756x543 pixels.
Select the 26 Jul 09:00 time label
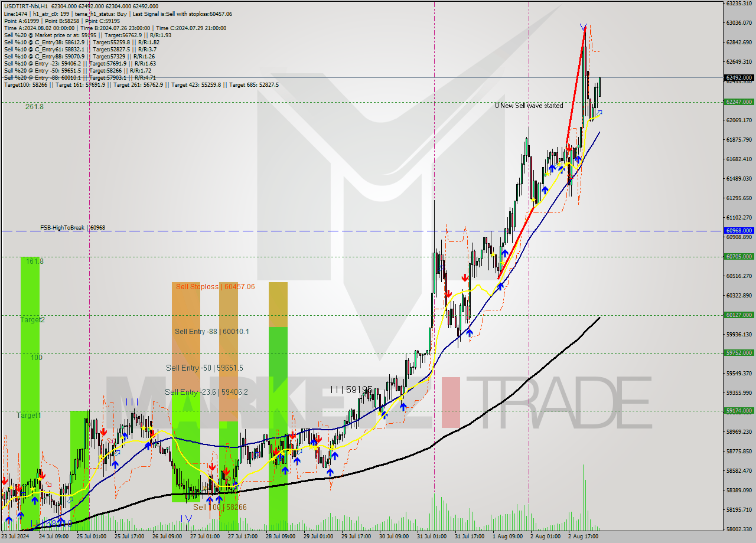tap(167, 537)
